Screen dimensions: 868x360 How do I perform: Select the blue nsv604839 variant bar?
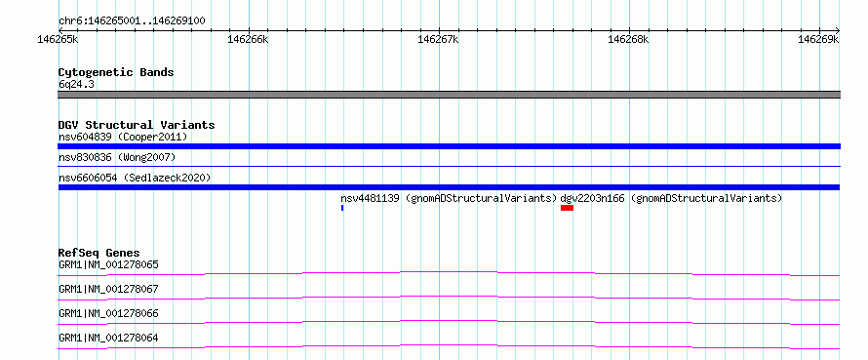point(449,146)
